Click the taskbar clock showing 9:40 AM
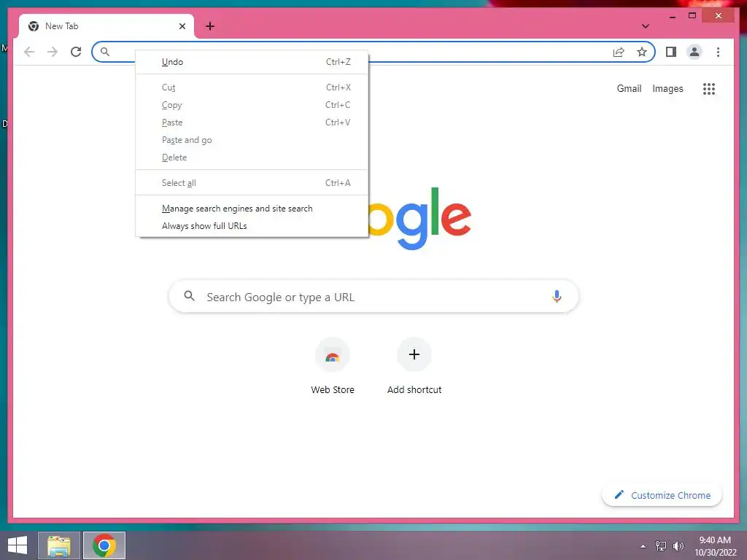Image resolution: width=747 pixels, height=560 pixels. click(715, 546)
